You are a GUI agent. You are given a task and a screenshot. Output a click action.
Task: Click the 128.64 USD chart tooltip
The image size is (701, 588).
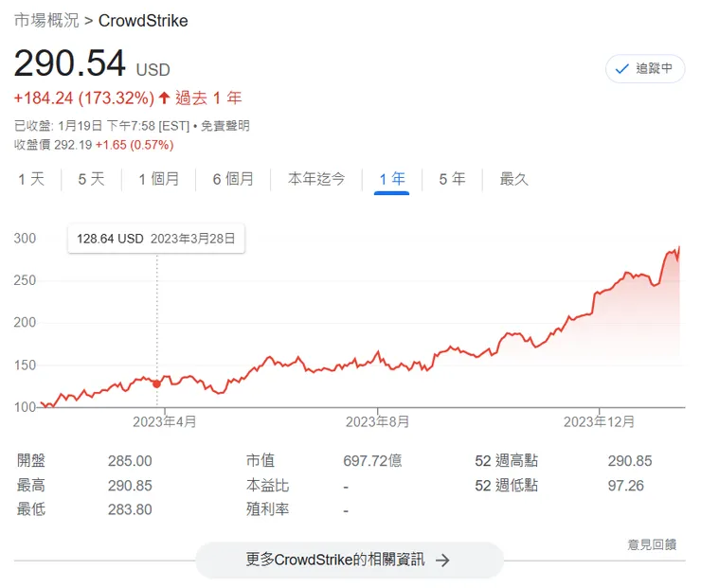click(x=155, y=239)
